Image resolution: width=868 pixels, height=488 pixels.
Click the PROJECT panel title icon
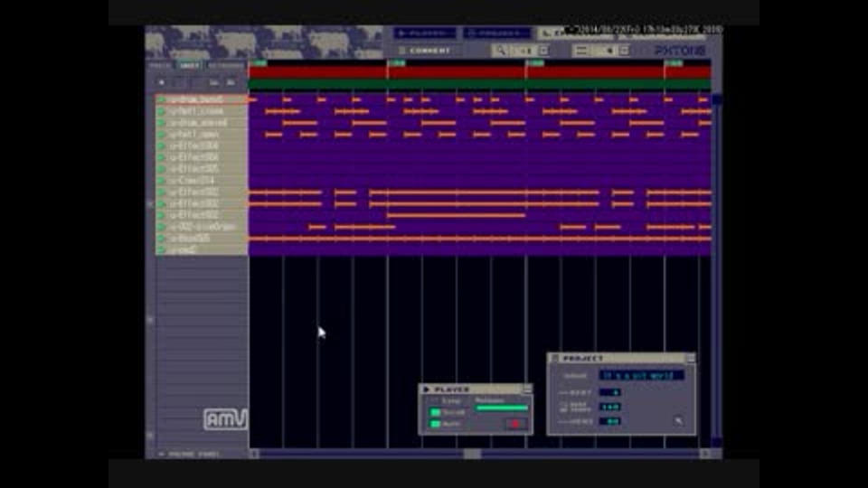[555, 359]
